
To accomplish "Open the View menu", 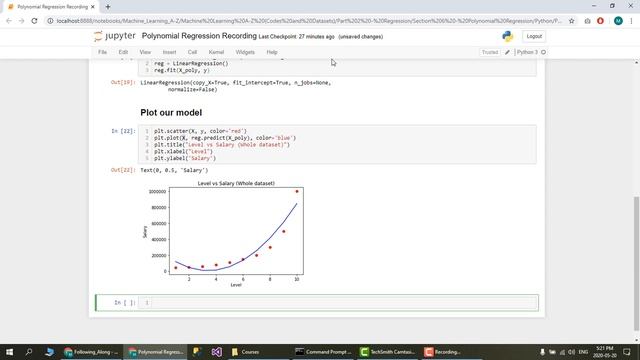I will click(145, 52).
